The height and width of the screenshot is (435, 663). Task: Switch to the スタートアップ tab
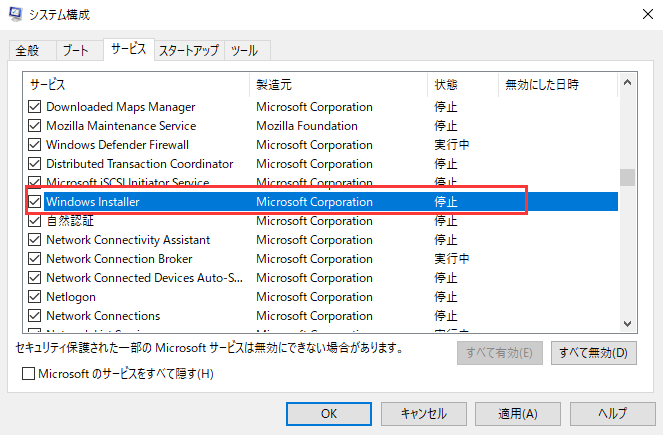point(189,50)
